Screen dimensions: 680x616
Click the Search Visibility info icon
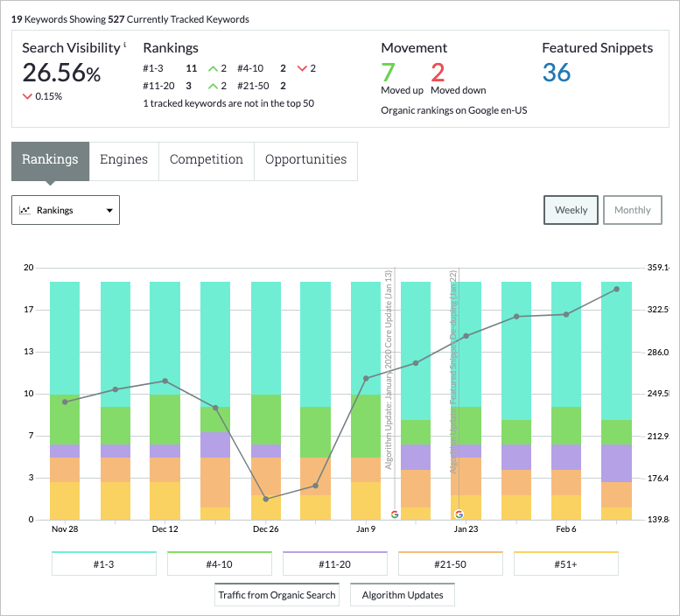point(125,45)
